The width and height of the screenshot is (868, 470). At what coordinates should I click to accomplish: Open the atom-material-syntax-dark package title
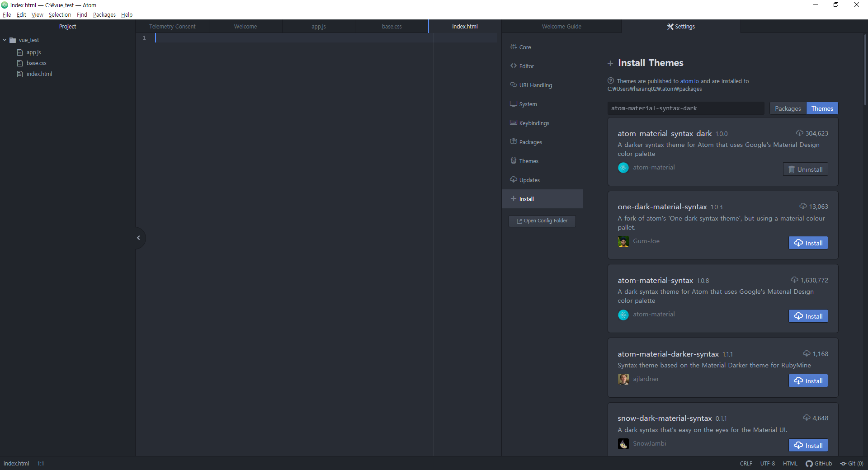[x=665, y=134]
